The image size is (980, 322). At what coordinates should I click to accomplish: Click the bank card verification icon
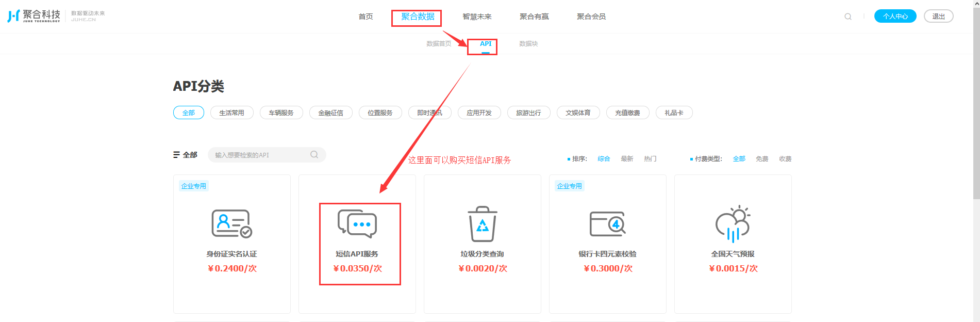[x=608, y=224]
